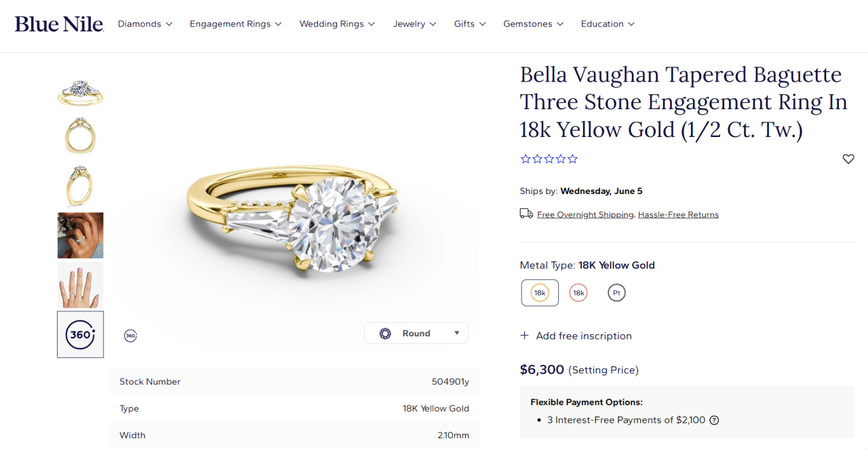Open the Hassle-Free Returns link

pyautogui.click(x=678, y=215)
